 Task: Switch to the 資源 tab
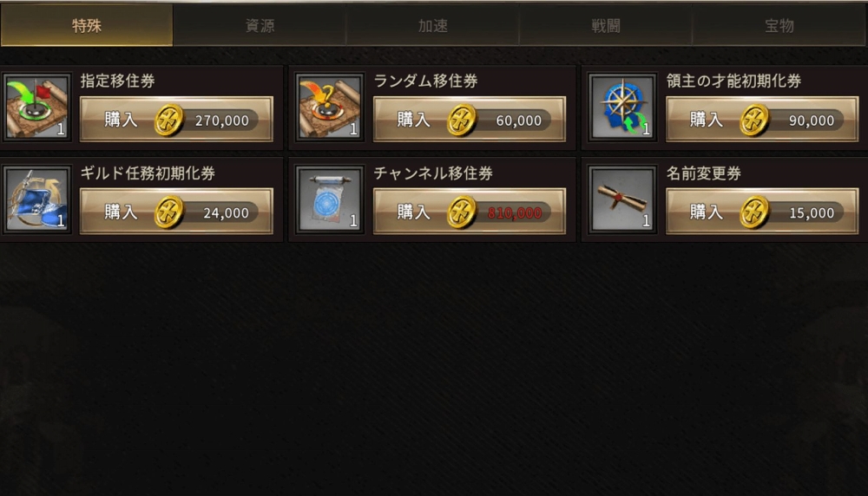tap(260, 25)
